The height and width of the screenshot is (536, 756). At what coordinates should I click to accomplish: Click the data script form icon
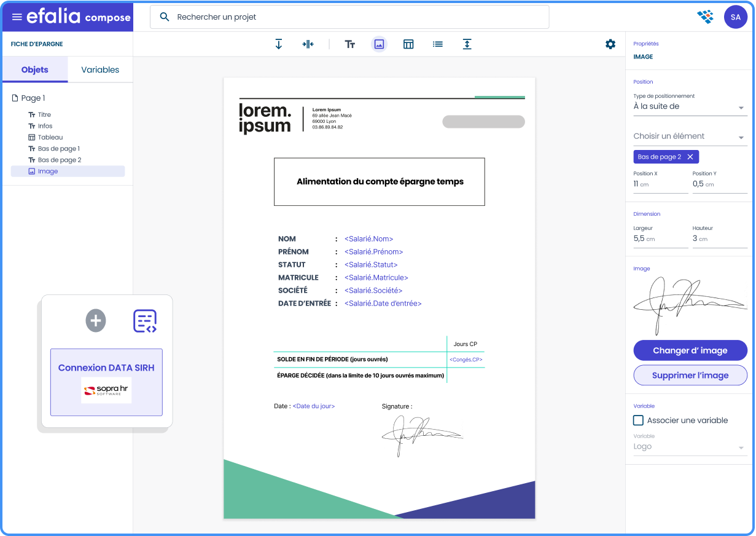145,321
